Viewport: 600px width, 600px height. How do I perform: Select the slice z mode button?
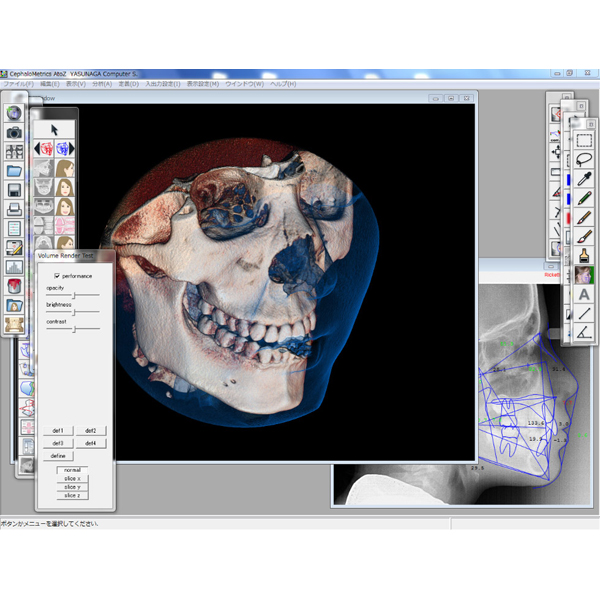(x=72, y=496)
